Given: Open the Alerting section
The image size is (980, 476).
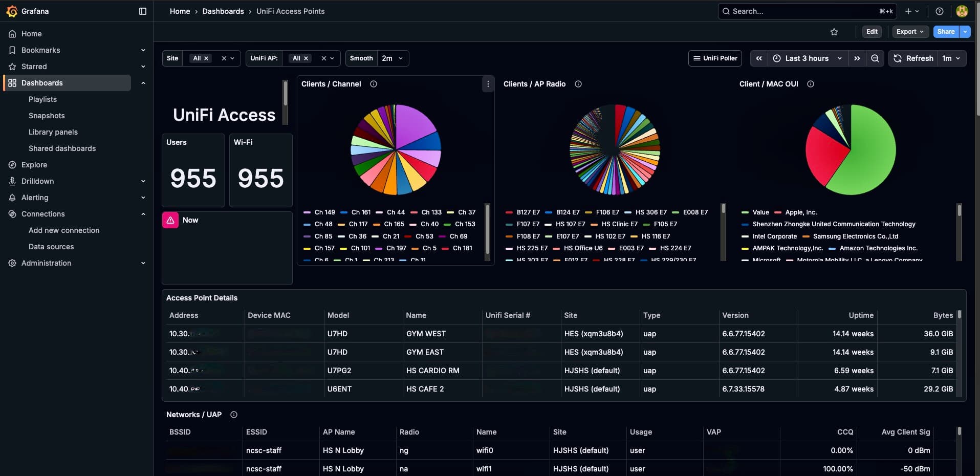Looking at the screenshot, I should (34, 198).
